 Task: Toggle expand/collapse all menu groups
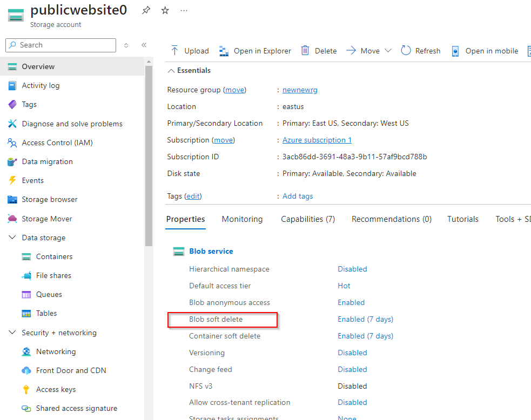coord(126,45)
